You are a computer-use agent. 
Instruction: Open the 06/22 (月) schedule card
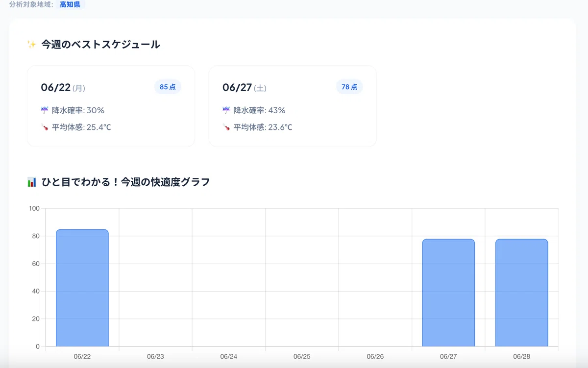111,106
